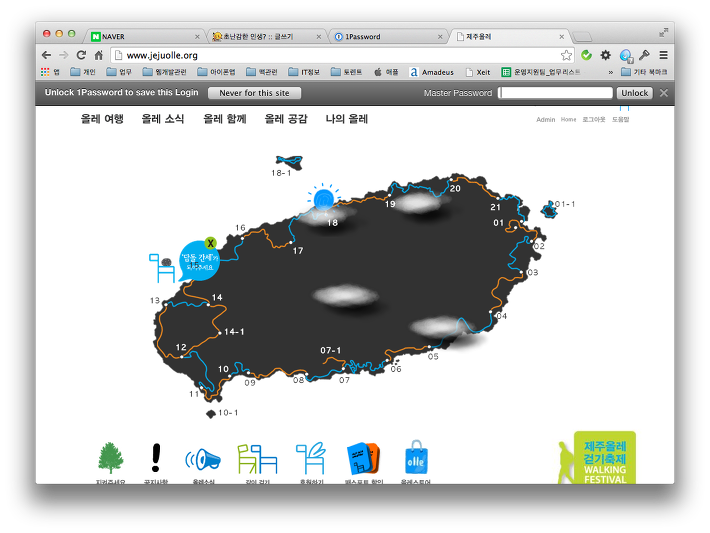Open the 올레 소식 menu
The width and height of the screenshot is (710, 533).
(163, 119)
